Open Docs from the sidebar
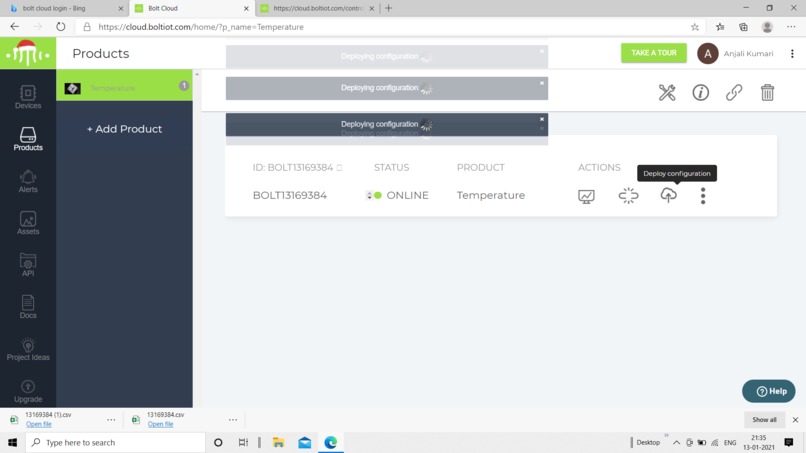This screenshot has height=453, width=806. pos(28,307)
